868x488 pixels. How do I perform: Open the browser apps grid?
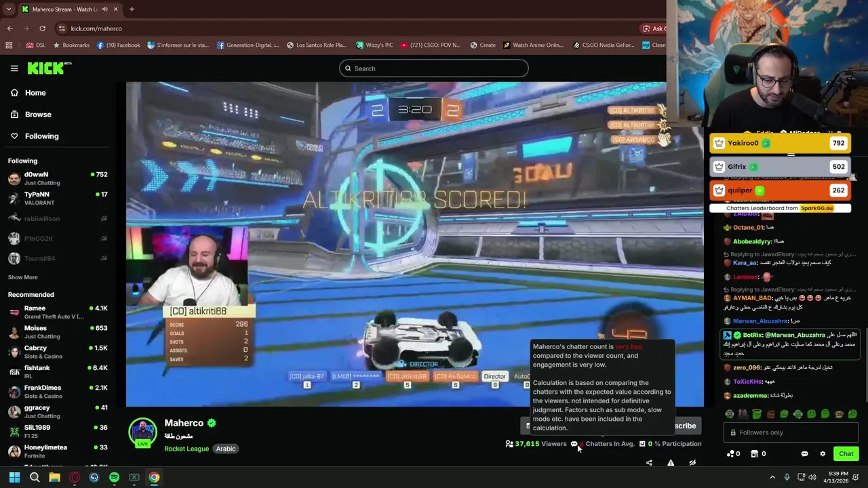coord(9,45)
